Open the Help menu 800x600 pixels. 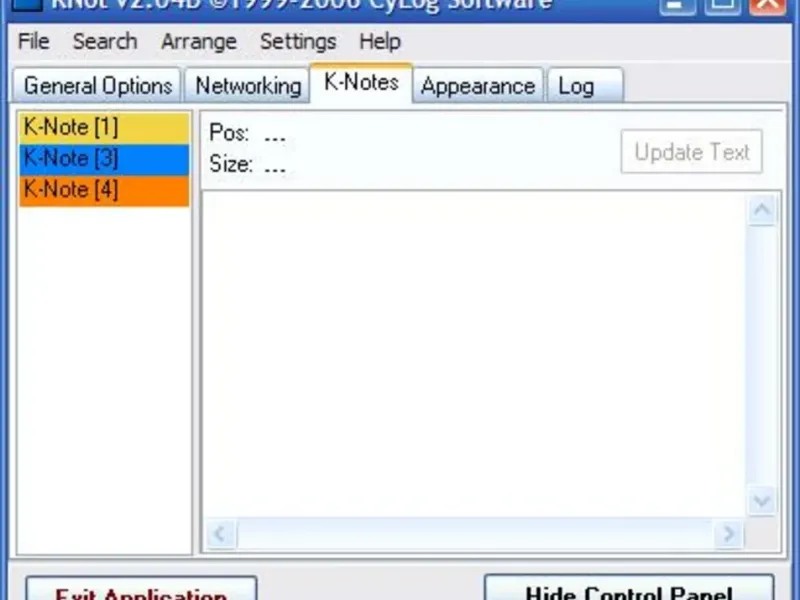(x=380, y=41)
